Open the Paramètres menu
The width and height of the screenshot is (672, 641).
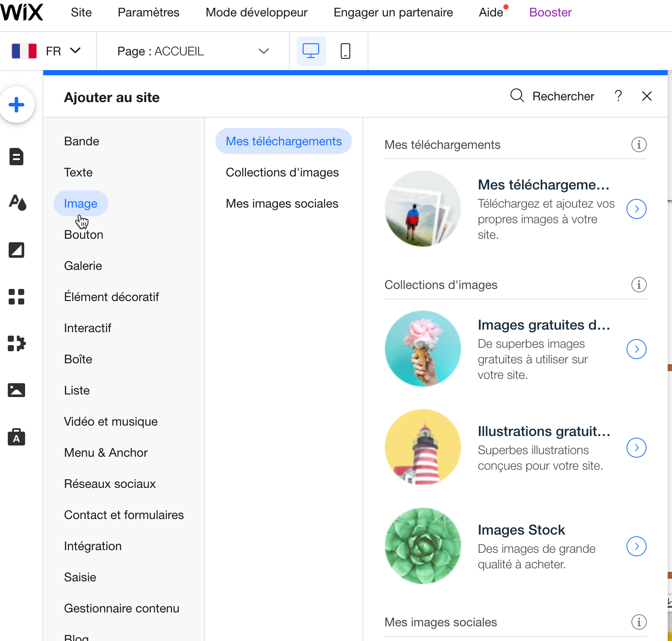[x=148, y=13]
